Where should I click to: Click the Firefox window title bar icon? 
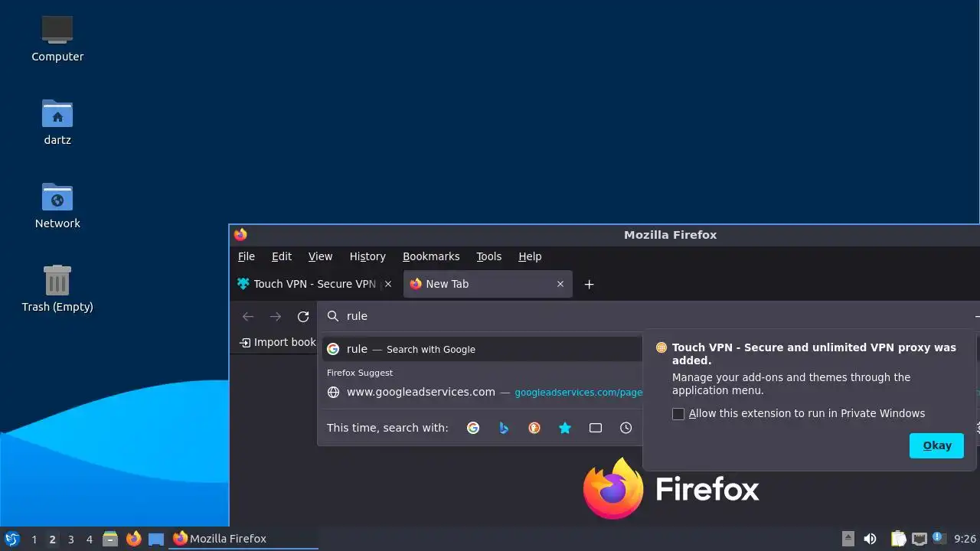point(240,235)
